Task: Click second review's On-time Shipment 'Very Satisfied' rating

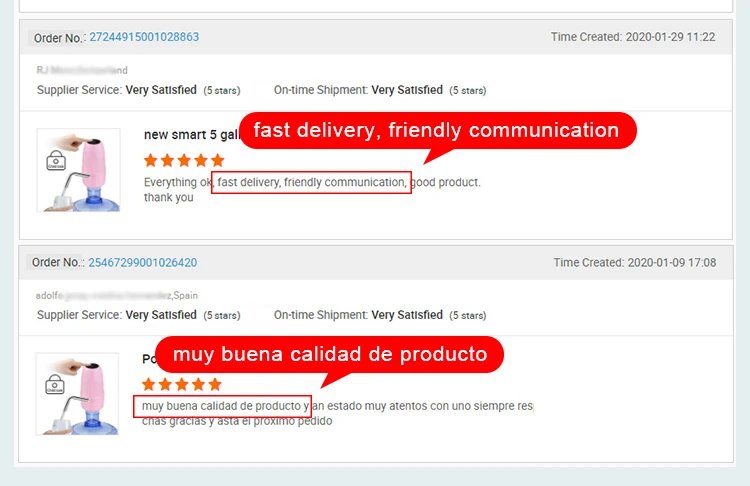Action: click(x=407, y=315)
